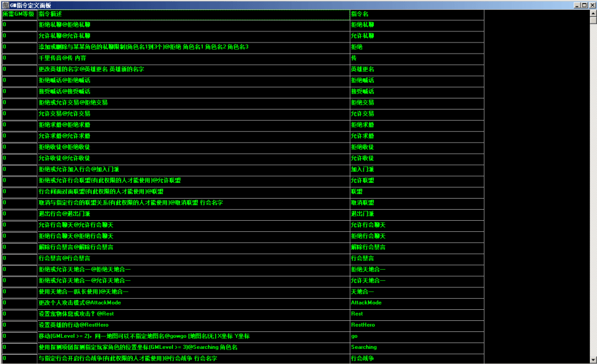Click the GM level cell for 天地合一 row
Image resolution: width=597 pixels, height=364 pixels.
tap(19, 292)
